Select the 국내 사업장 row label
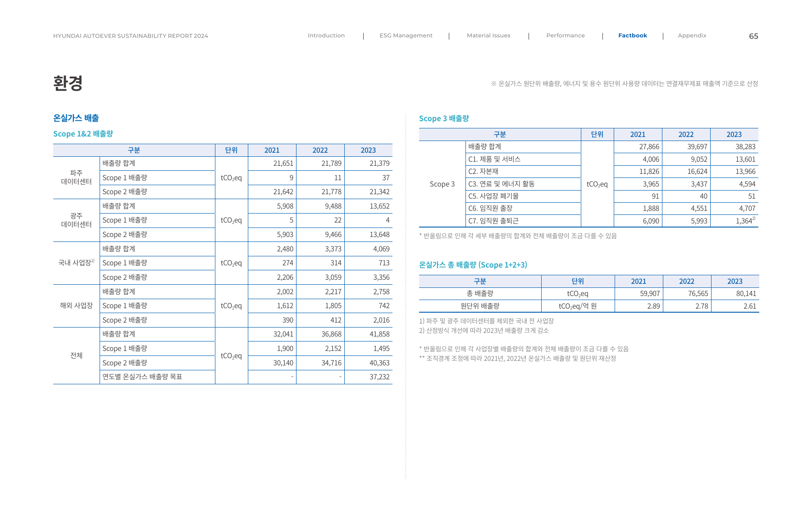 (x=76, y=263)
